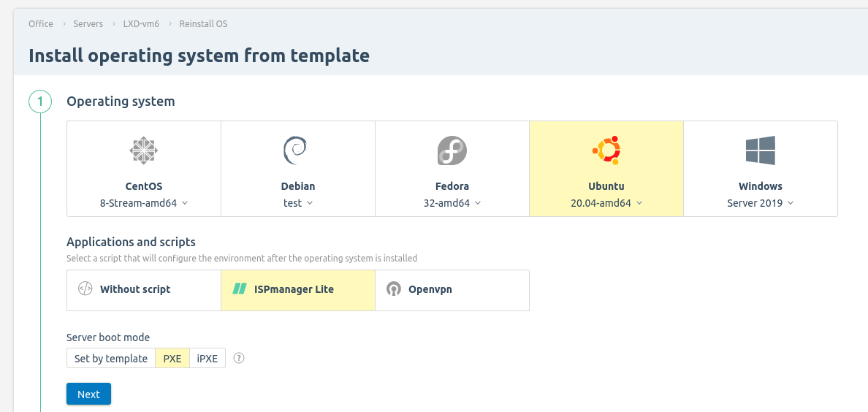Click Reinstall OS breadcrumb
Image resolution: width=868 pixels, height=412 pixels.
point(203,24)
